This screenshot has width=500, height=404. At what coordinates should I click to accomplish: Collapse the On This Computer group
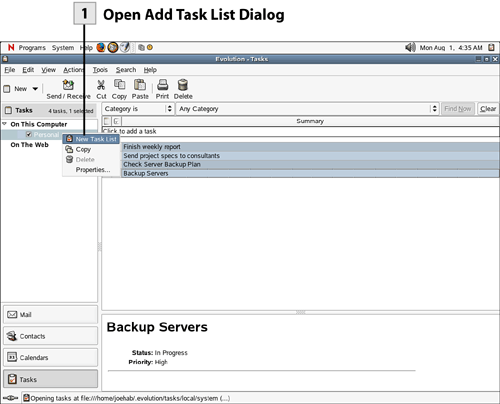pyautogui.click(x=5, y=124)
